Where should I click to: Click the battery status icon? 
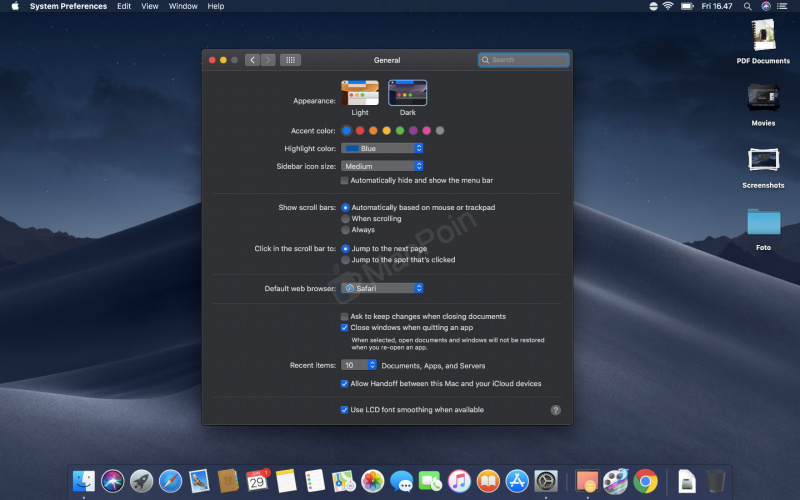pyautogui.click(x=687, y=6)
